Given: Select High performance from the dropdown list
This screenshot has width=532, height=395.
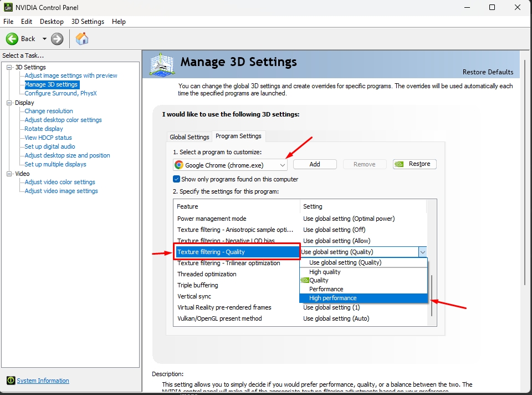Looking at the screenshot, I should click(332, 298).
